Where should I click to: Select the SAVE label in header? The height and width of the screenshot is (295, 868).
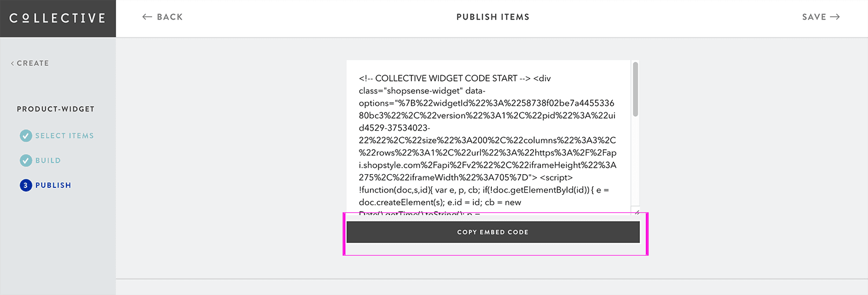pos(814,17)
